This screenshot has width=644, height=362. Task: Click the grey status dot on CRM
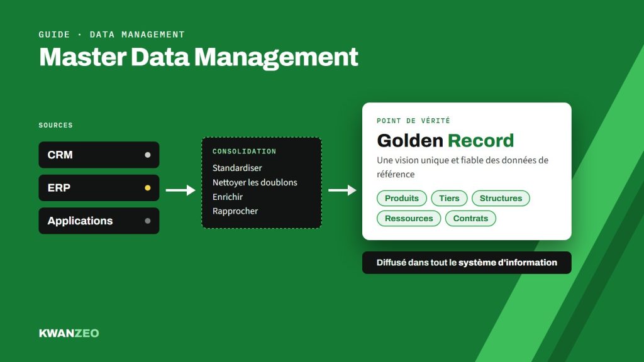tap(147, 155)
